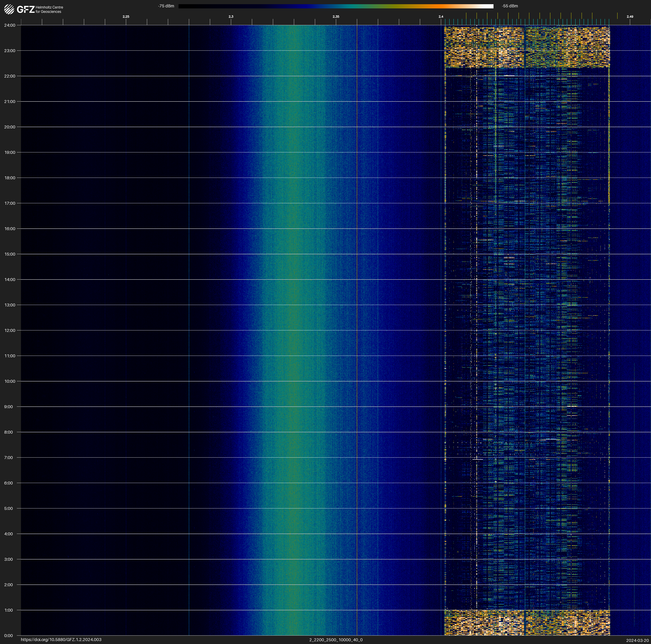
Task: Click the 2_2200_2500_10000_40_0 filename text
Action: [x=336, y=640]
